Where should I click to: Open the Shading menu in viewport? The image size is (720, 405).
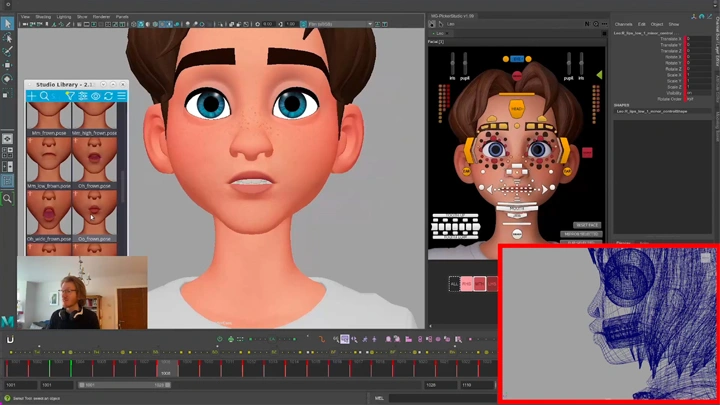tap(43, 16)
